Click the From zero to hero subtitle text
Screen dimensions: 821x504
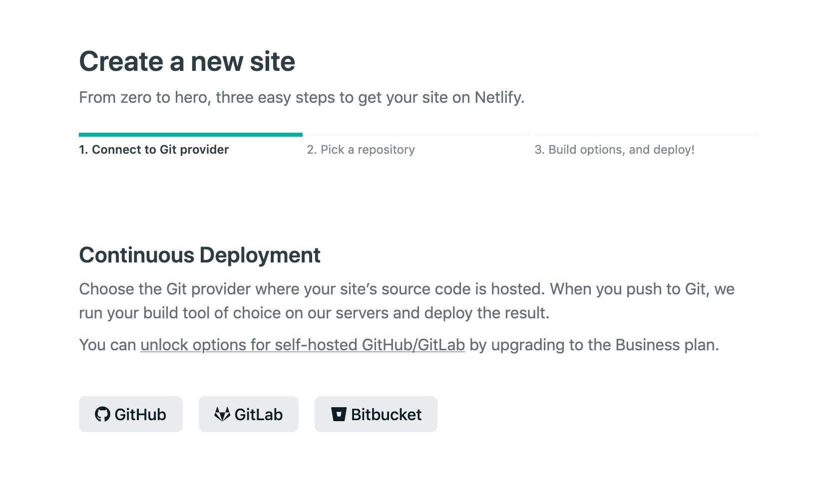click(302, 97)
